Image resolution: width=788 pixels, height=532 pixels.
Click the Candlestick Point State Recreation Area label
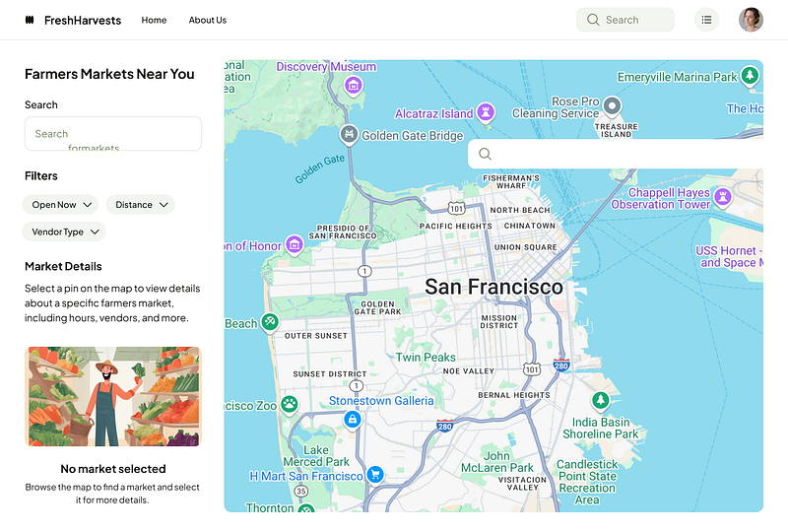coord(587,482)
